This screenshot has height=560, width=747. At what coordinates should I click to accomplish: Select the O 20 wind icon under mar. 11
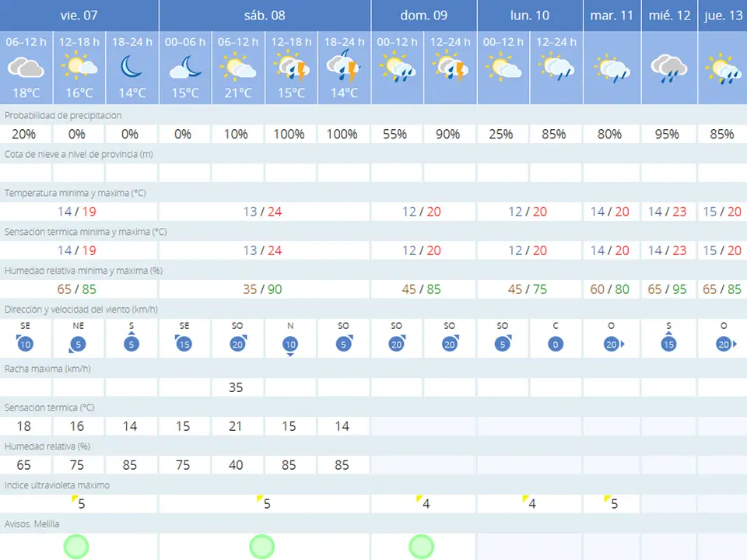click(x=613, y=344)
